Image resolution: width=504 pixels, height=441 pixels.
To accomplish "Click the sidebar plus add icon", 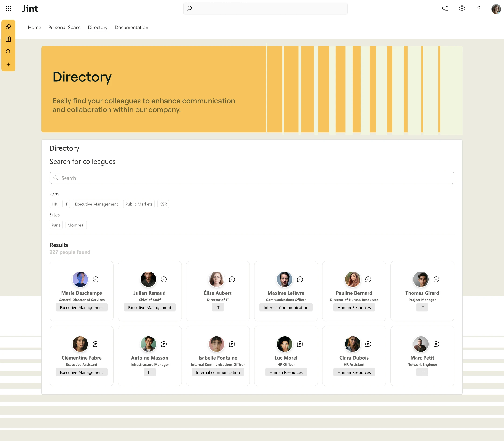I will pos(8,64).
